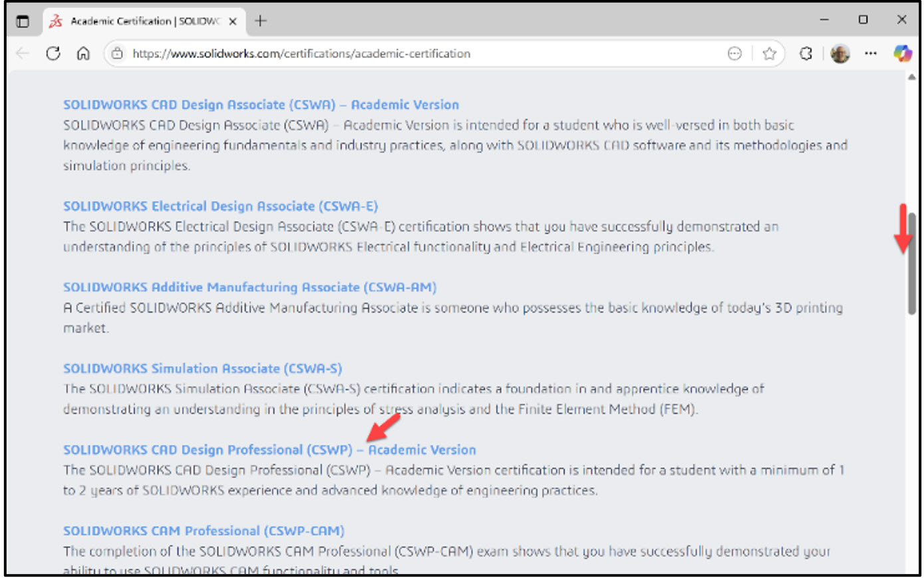Go to the browser home page
Screen dimensions: 924x578
83,53
